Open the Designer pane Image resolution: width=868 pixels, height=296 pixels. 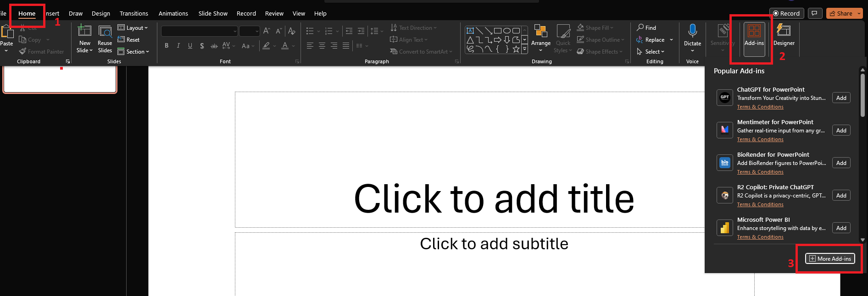point(784,35)
